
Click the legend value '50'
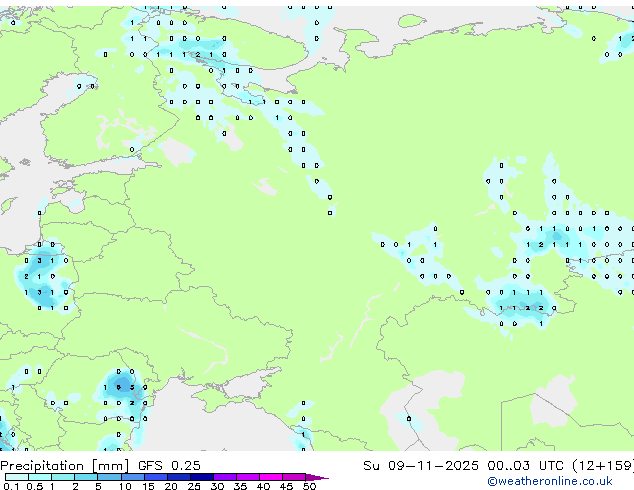coord(309,486)
